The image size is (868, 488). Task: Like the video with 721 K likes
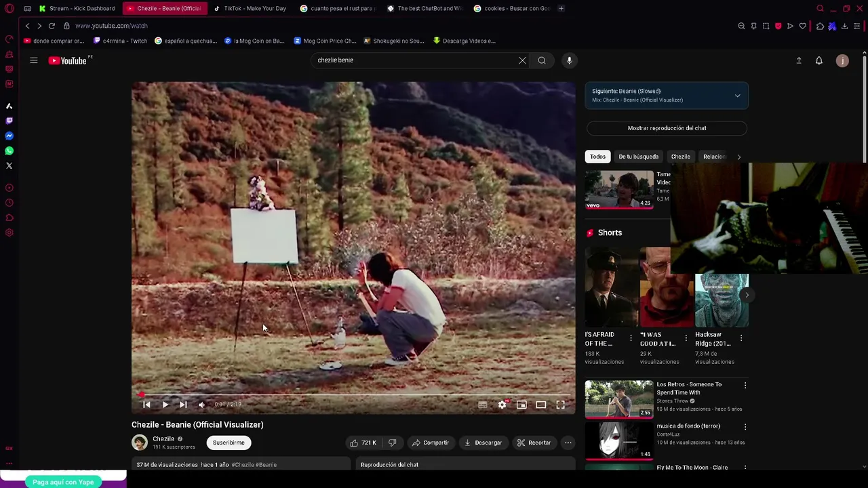pyautogui.click(x=363, y=443)
